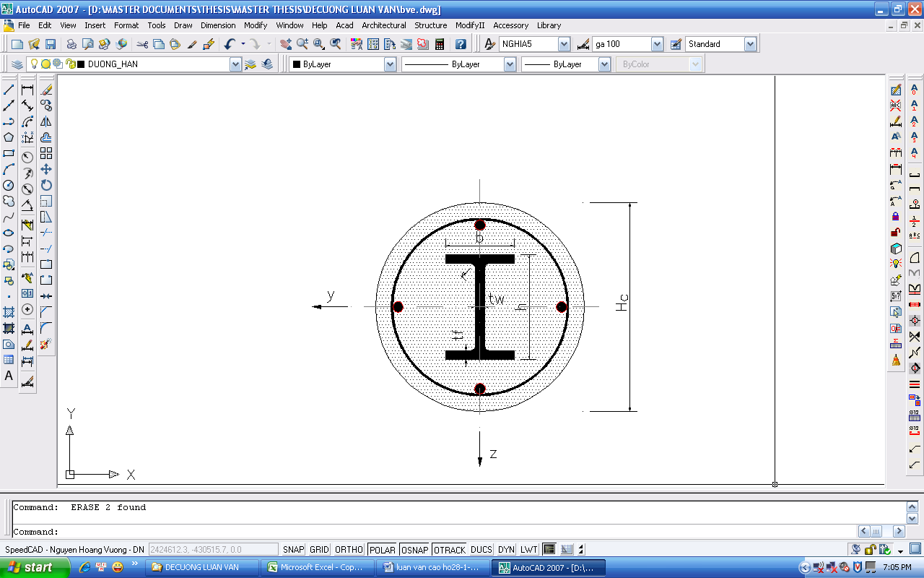Select the Explode modify tool
This screenshot has height=578, width=924.
(46, 344)
